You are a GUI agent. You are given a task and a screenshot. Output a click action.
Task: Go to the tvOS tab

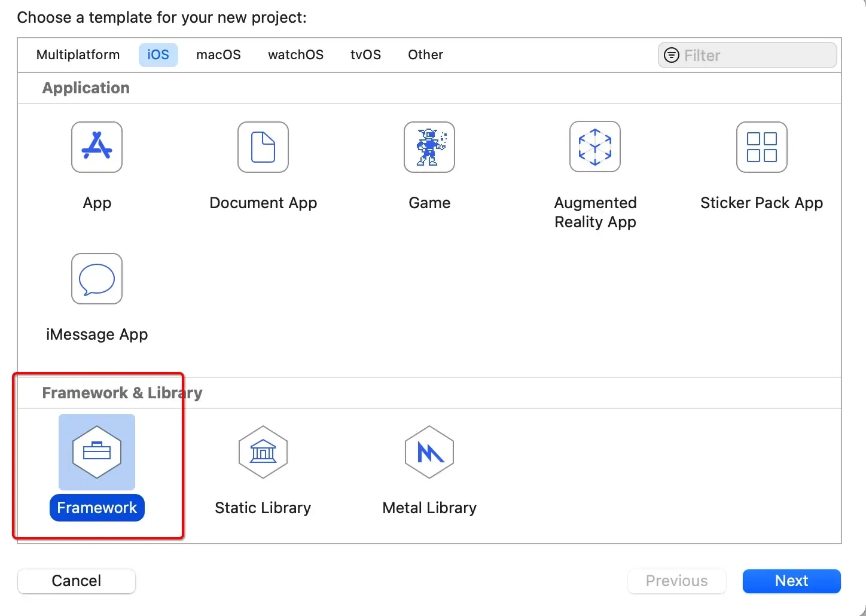(365, 55)
